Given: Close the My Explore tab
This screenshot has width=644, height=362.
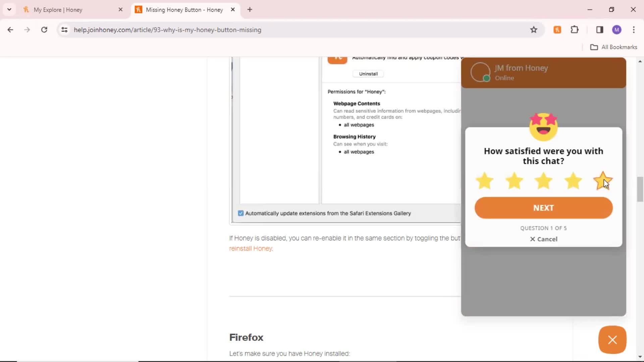Looking at the screenshot, I should (x=121, y=10).
